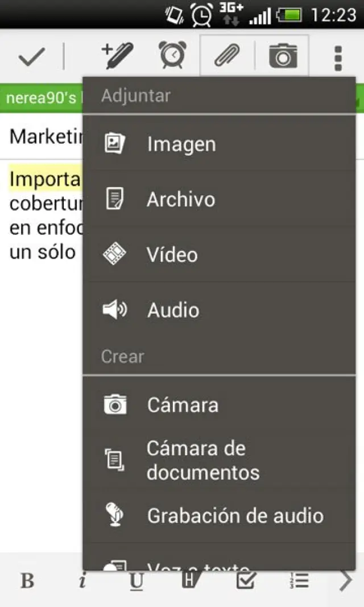Insert a checkbox with the toolbar icon

click(x=246, y=580)
